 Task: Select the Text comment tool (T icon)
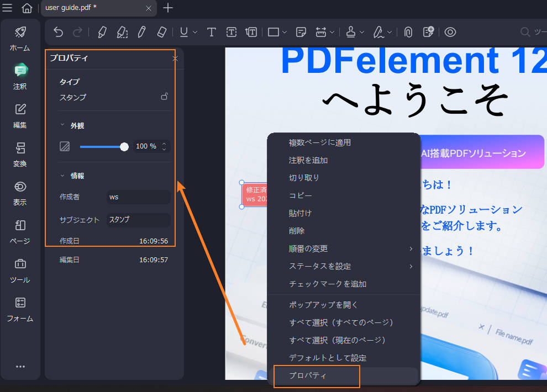point(211,32)
